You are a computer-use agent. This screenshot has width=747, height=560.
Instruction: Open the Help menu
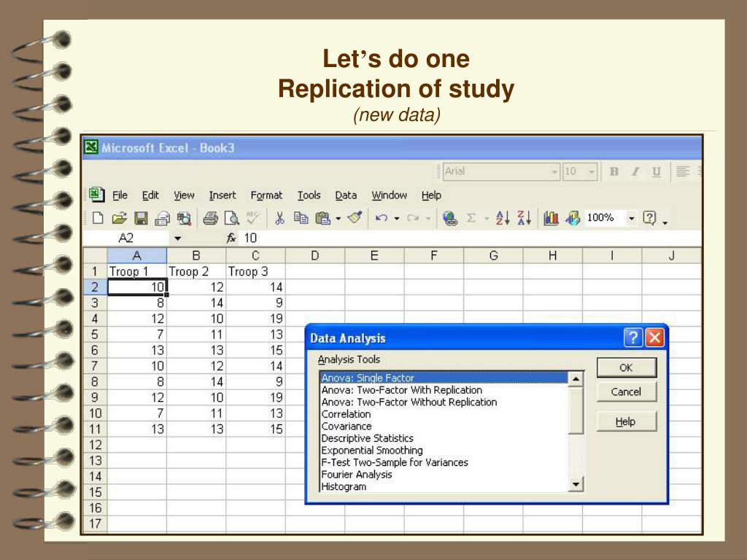pos(431,195)
